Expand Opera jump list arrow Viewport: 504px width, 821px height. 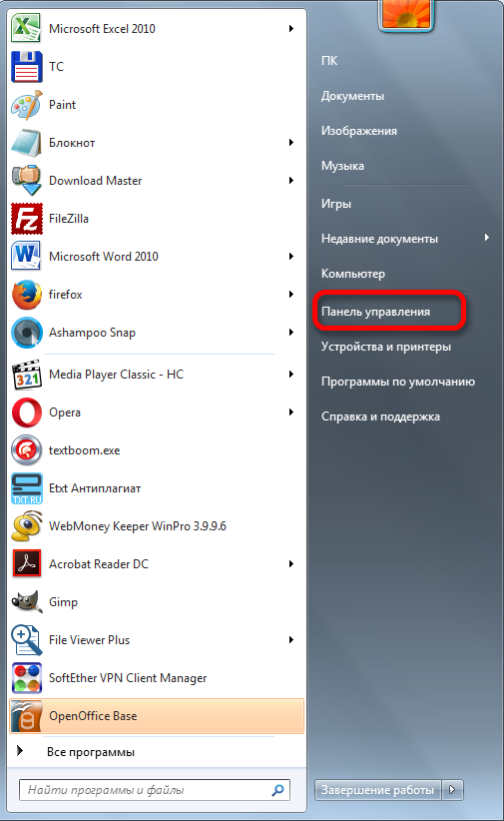[291, 412]
